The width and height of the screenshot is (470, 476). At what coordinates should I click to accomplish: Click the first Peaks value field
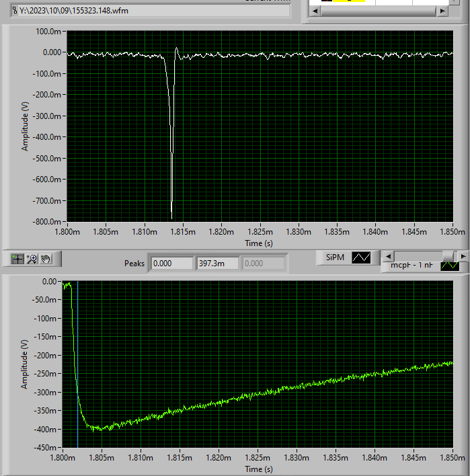[172, 263]
